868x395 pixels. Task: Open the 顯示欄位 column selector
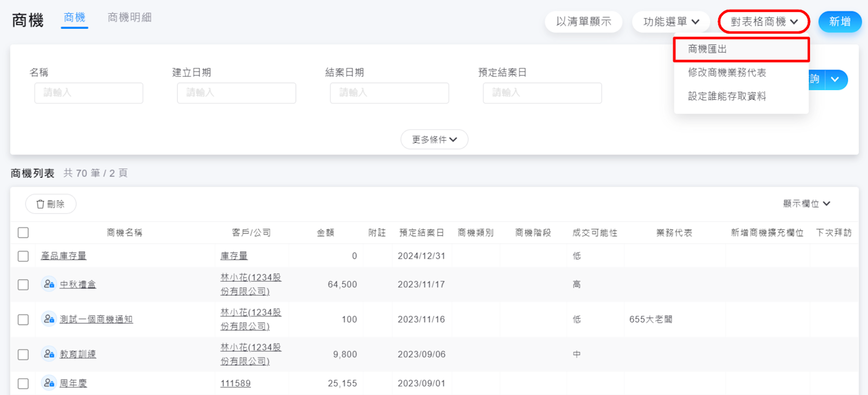pos(806,204)
